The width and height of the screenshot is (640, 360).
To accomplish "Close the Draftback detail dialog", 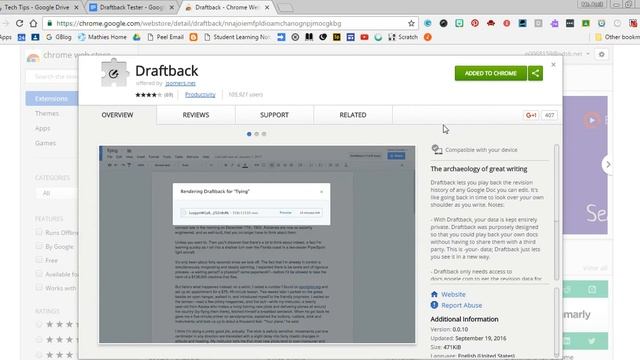I will coord(553,64).
